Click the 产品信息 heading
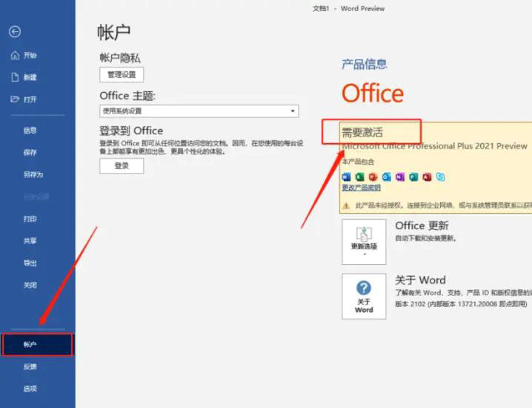532x408 pixels. point(365,65)
